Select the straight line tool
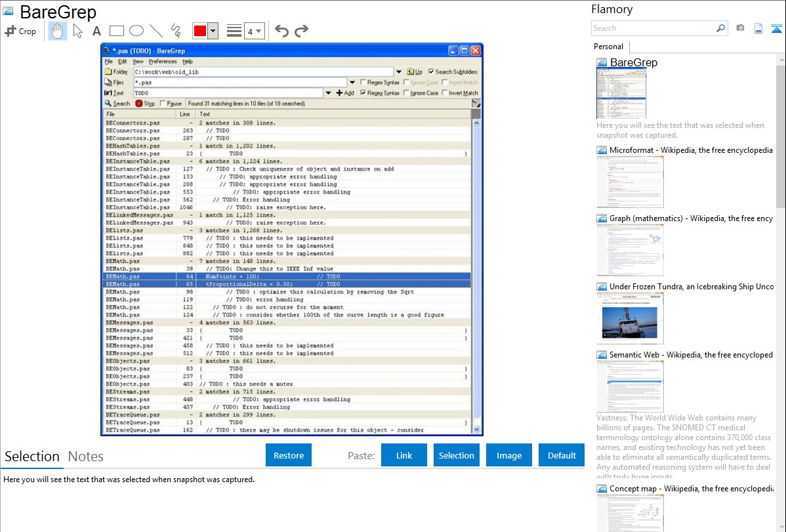786x532 pixels. 156,31
